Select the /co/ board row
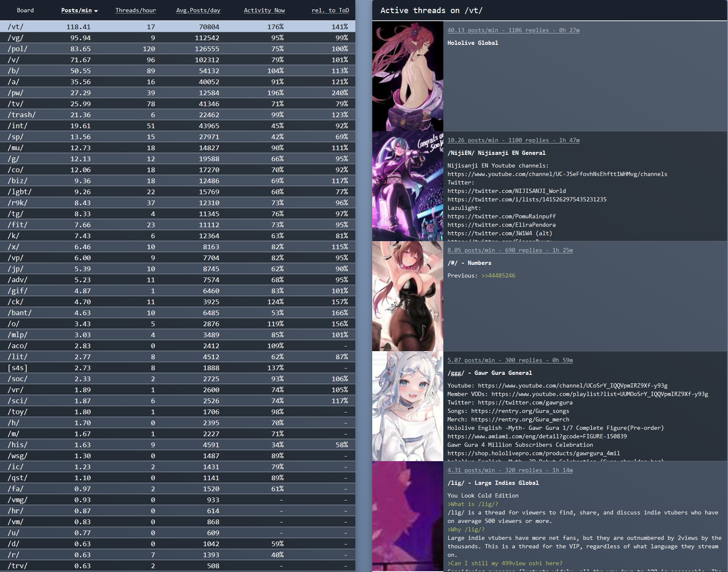 click(x=178, y=170)
